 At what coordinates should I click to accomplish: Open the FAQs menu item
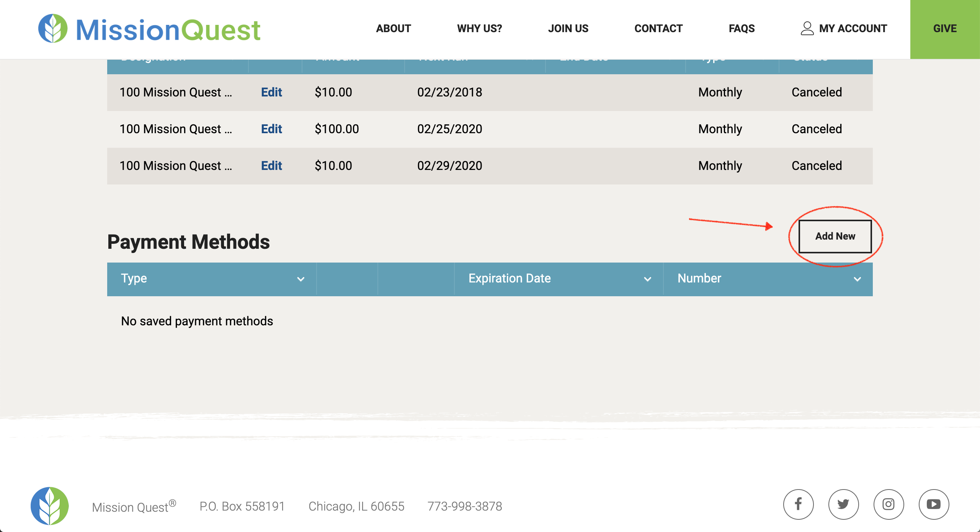pos(742,28)
